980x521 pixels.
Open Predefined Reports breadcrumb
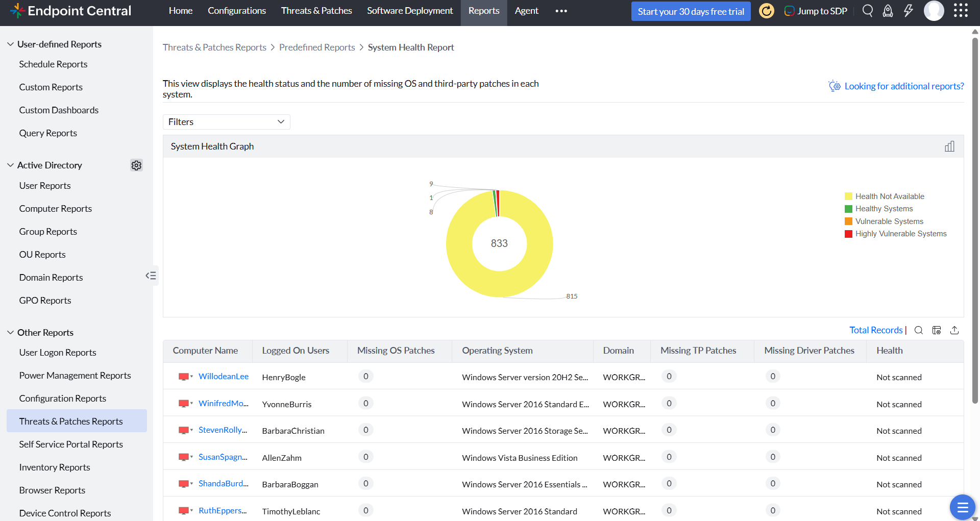coord(317,47)
